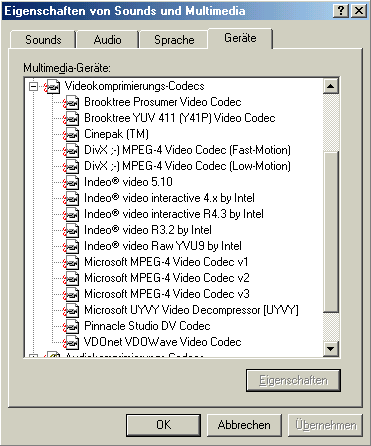Click the Übernehmen button
371x446 pixels.
[x=325, y=425]
